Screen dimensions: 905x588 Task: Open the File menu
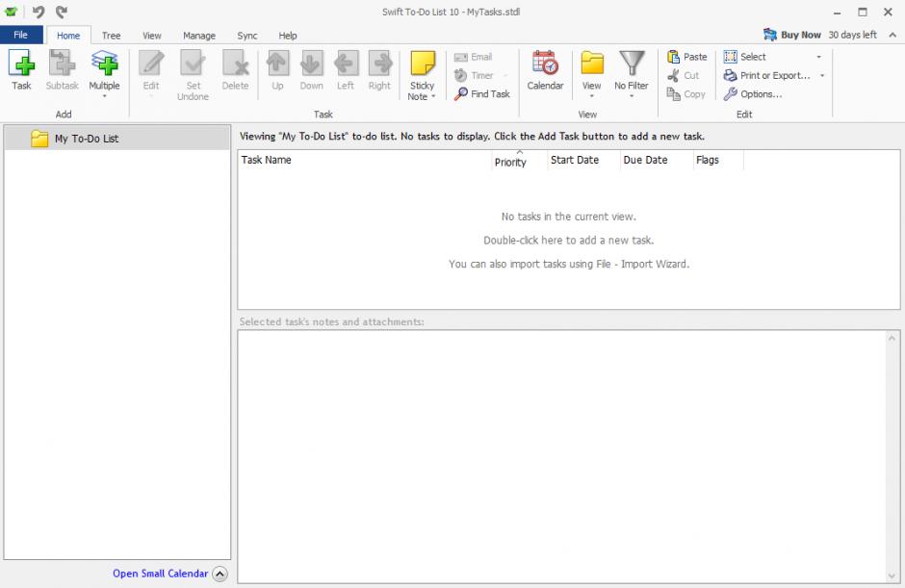point(20,35)
